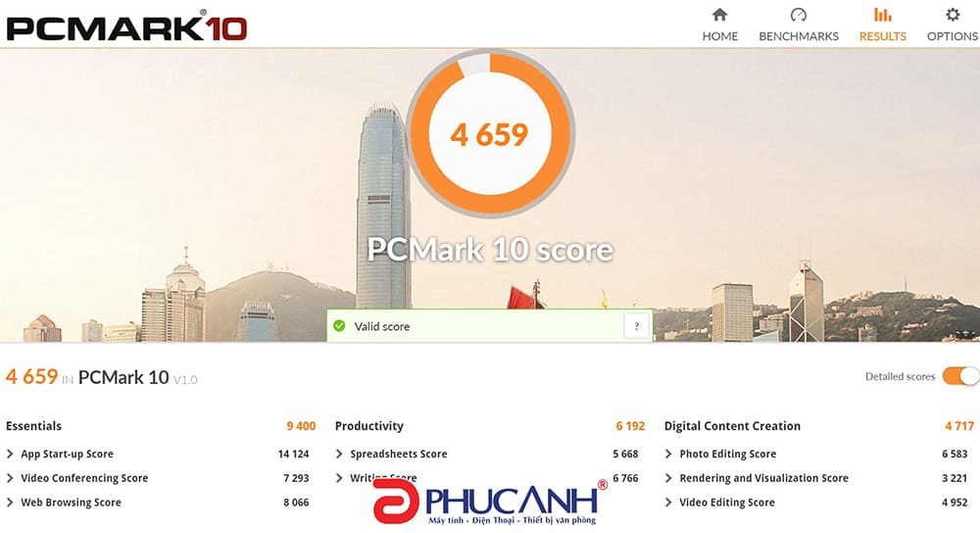Viewport: 980px width, 533px height.
Task: Click the Video Editing value 4 952
Action: [955, 503]
